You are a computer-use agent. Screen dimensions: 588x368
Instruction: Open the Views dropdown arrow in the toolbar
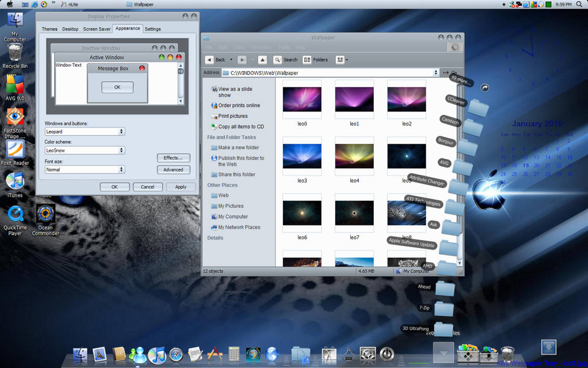(x=346, y=59)
